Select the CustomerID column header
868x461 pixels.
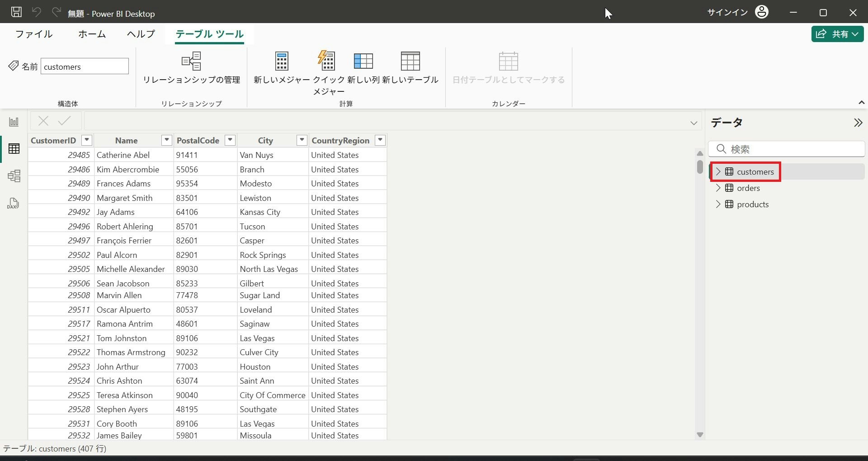point(53,140)
